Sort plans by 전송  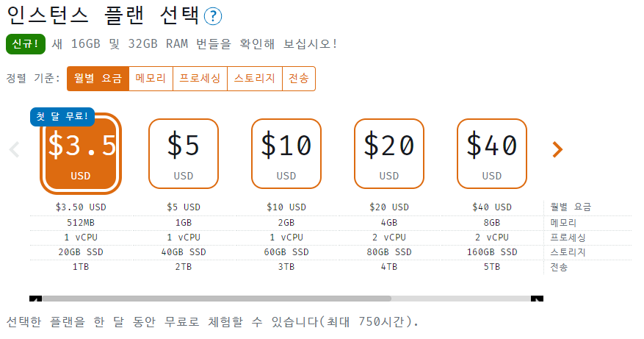(x=299, y=79)
